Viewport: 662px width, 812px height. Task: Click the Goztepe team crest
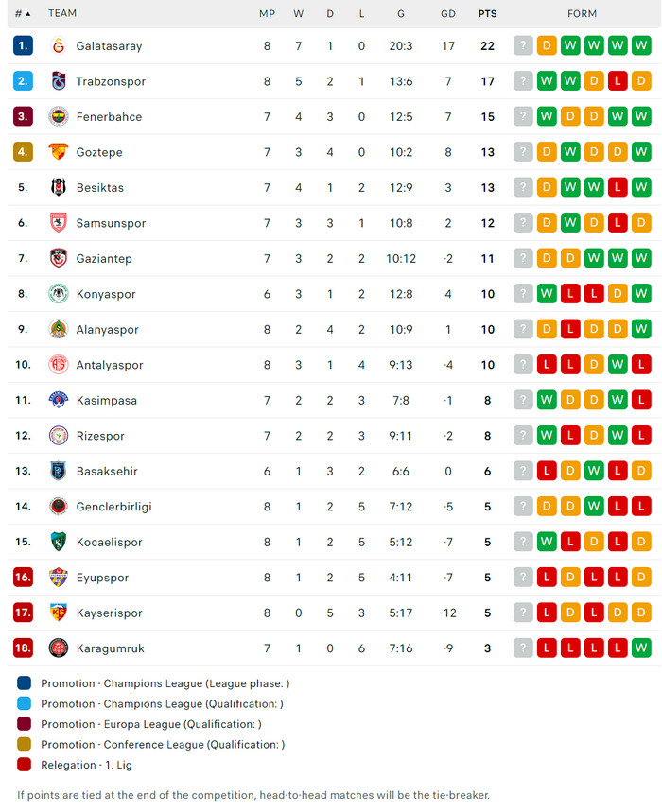[x=59, y=152]
